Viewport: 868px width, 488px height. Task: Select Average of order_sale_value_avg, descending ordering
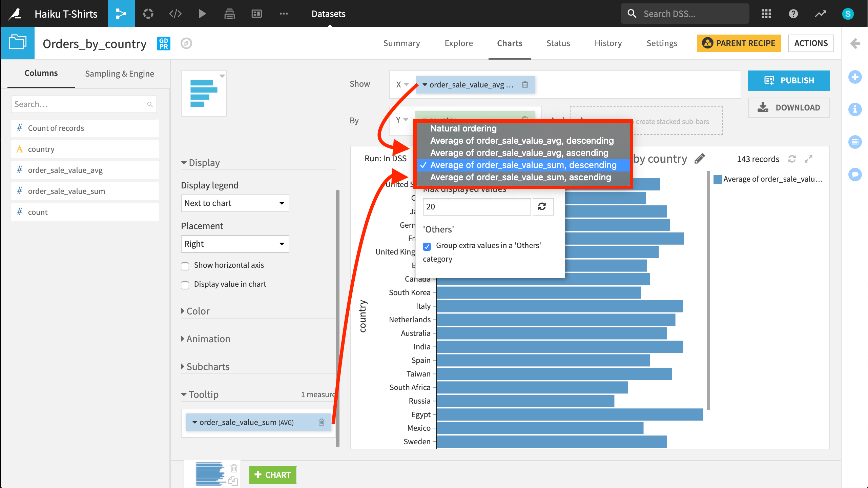pos(522,141)
